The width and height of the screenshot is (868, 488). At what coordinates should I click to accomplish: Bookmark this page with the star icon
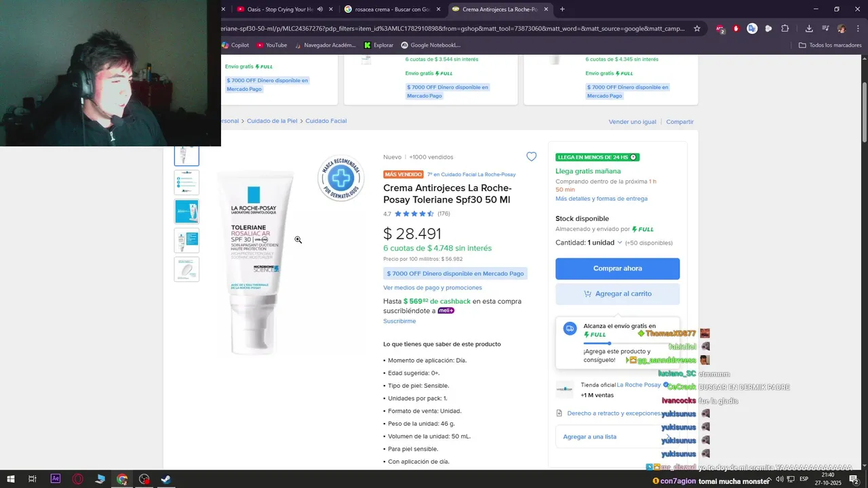pyautogui.click(x=697, y=28)
